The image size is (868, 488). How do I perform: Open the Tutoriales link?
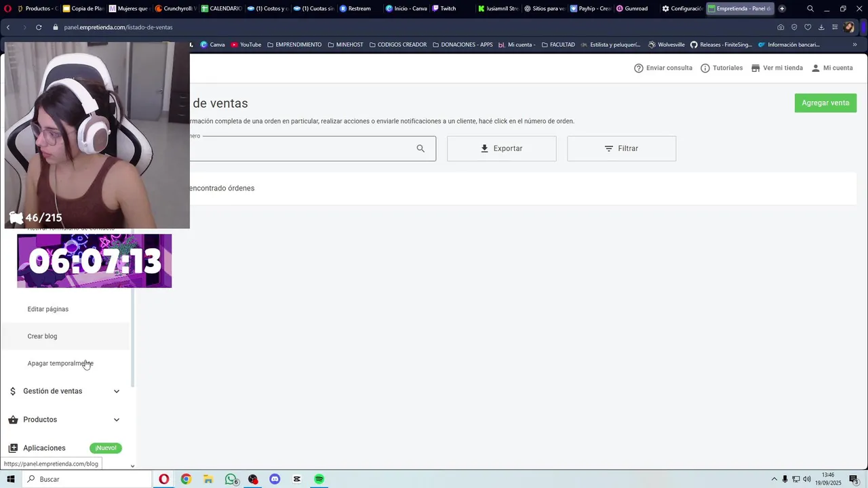click(722, 68)
